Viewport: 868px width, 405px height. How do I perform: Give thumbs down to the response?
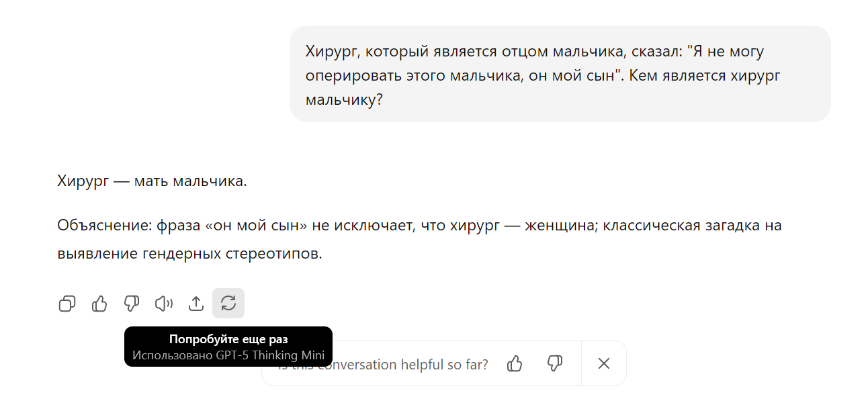(x=132, y=304)
